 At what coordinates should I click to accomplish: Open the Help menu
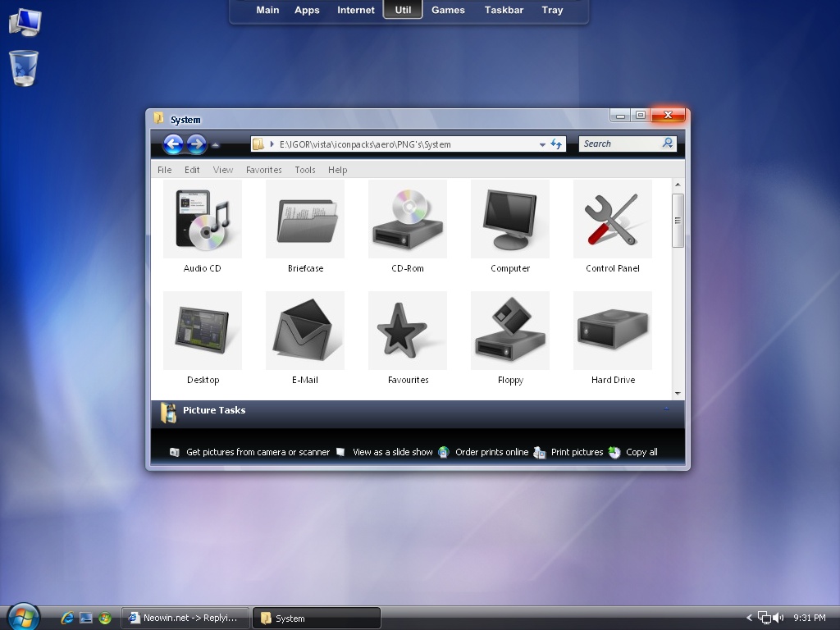pos(337,170)
